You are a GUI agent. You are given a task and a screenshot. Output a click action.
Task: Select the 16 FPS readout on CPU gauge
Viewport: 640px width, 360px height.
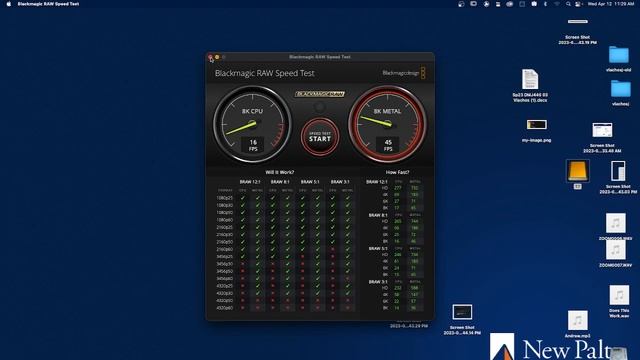(x=253, y=145)
